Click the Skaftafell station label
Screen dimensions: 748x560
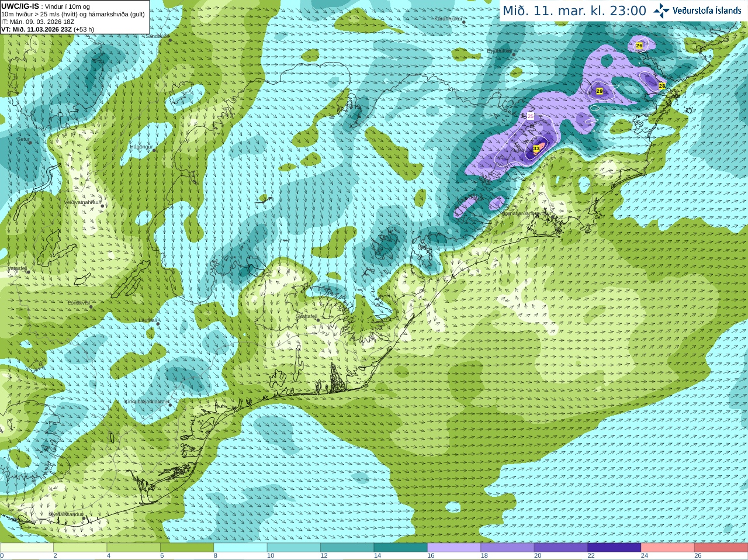point(306,316)
